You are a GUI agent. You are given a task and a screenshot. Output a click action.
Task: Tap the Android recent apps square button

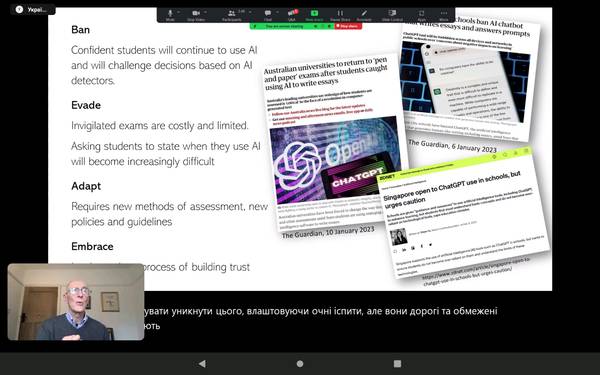tap(398, 364)
